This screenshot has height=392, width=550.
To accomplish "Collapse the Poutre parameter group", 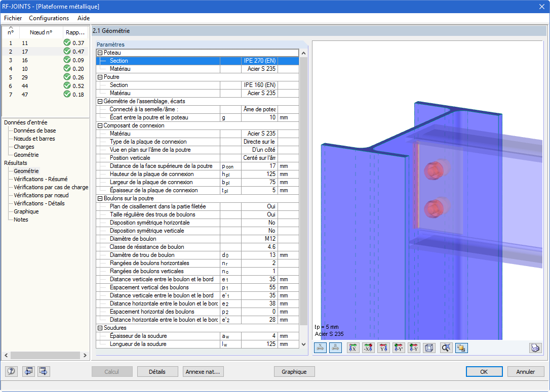I will (100, 77).
